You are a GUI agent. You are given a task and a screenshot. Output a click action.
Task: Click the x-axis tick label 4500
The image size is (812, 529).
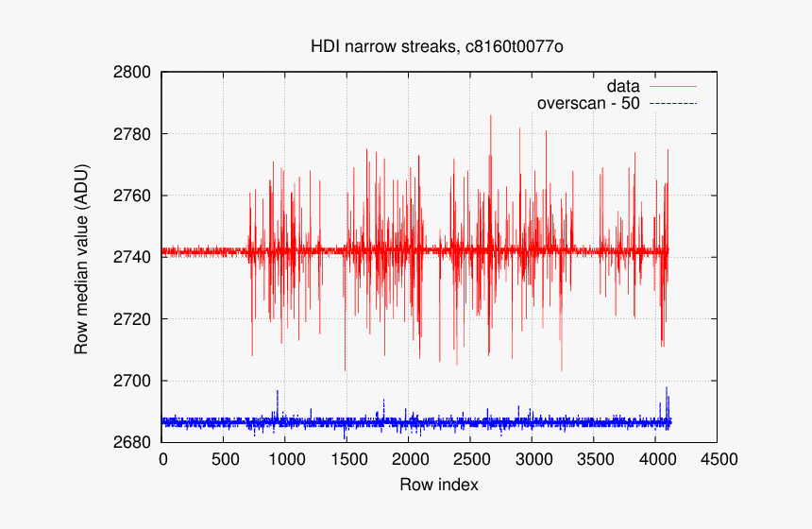[x=719, y=459]
